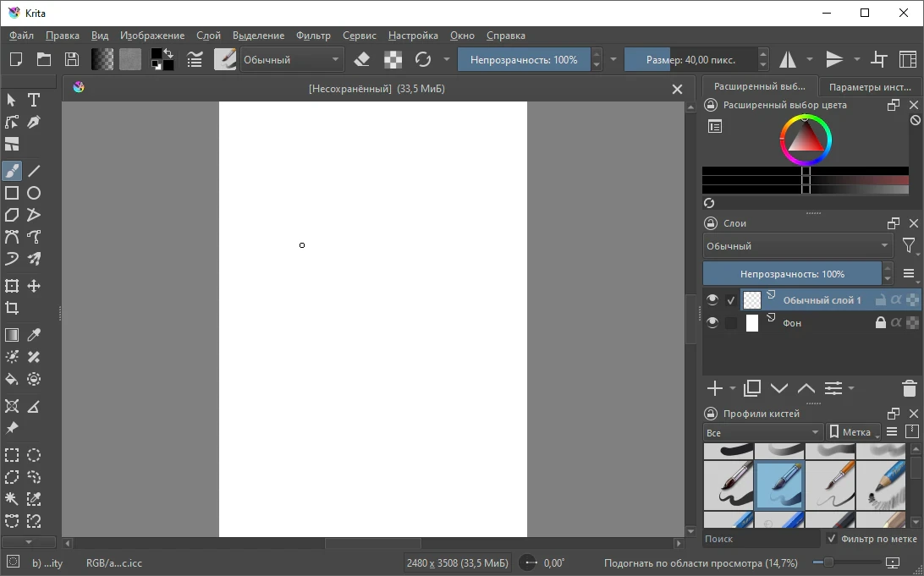The image size is (924, 576).
Task: Select the Crop tool
Action: (x=12, y=308)
